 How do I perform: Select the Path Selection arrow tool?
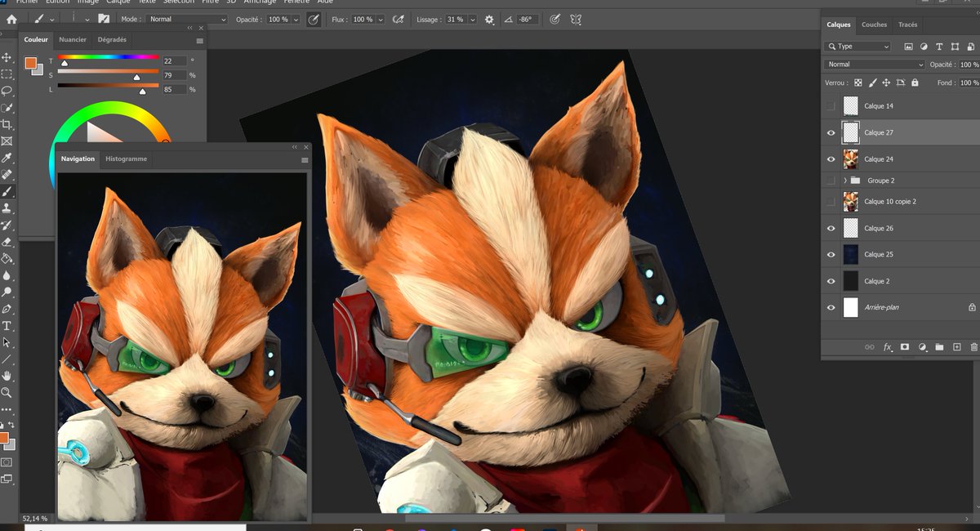[7, 342]
